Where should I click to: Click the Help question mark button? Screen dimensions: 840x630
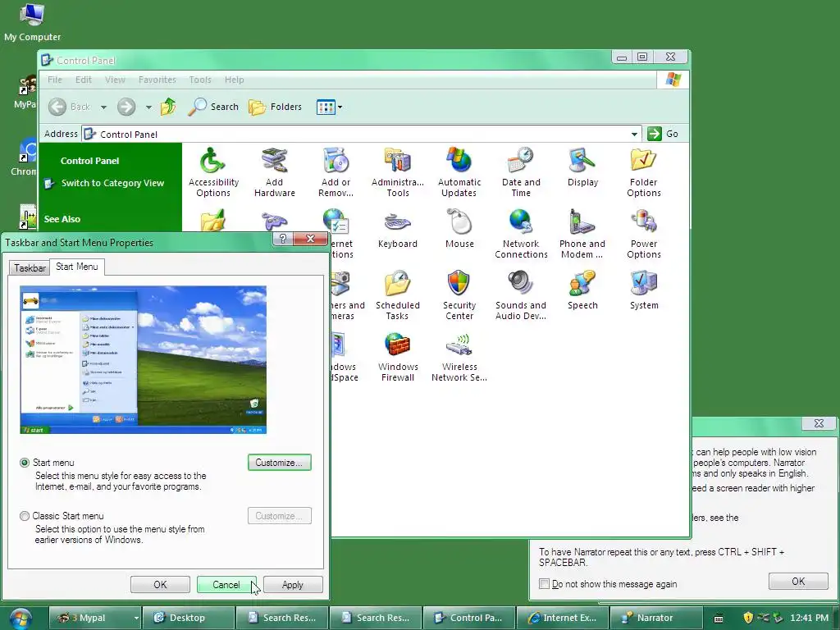pos(283,239)
